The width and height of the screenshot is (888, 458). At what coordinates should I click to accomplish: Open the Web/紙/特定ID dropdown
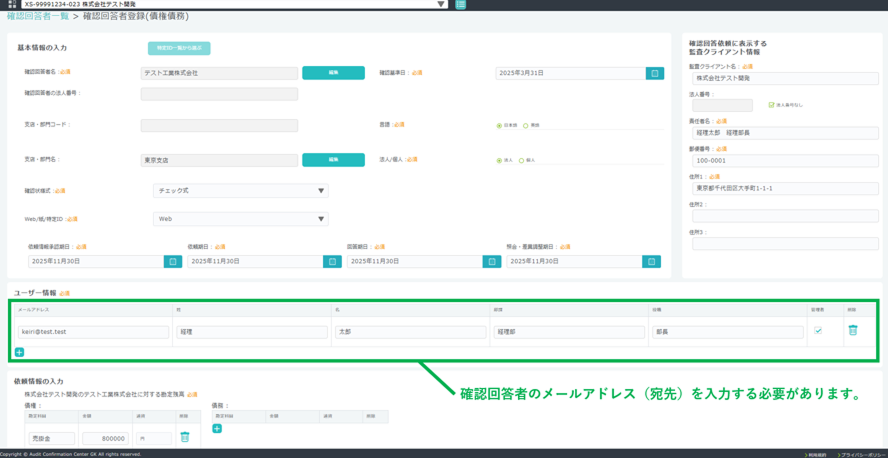click(240, 219)
